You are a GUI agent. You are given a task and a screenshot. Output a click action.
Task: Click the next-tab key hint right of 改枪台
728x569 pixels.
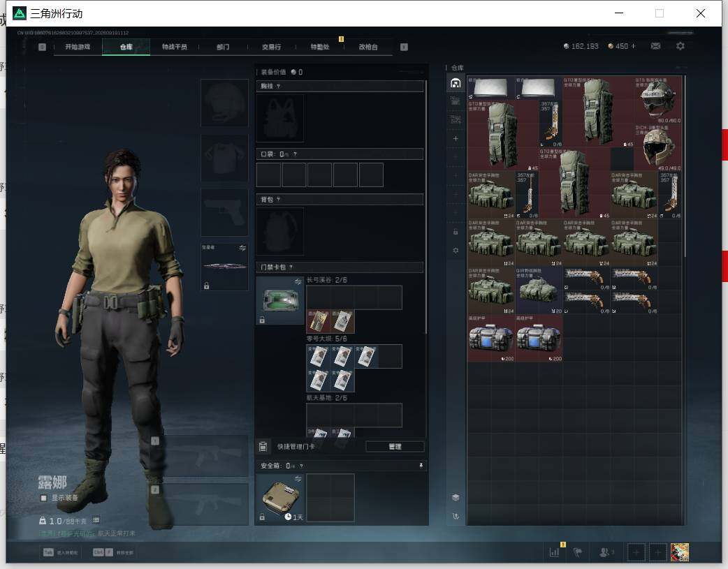(404, 47)
